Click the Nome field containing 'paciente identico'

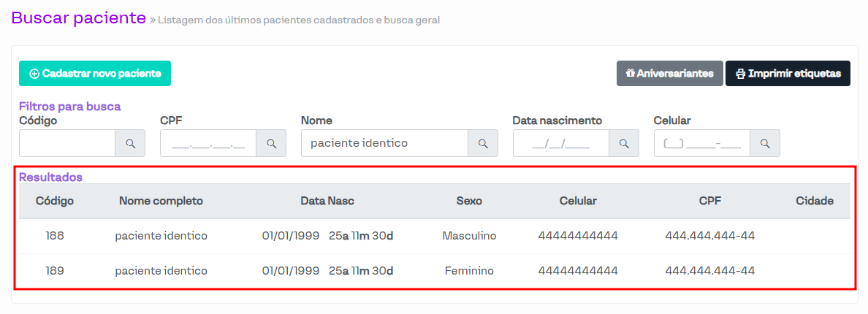[x=384, y=144]
